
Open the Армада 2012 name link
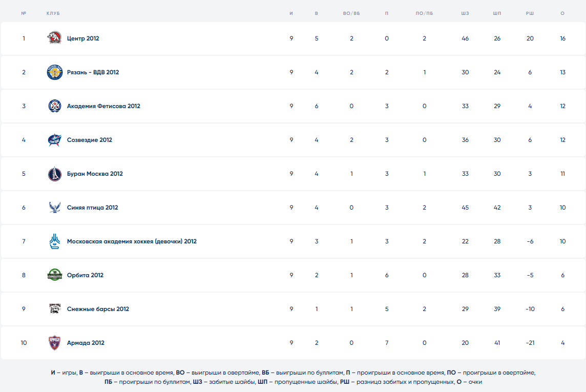point(86,343)
